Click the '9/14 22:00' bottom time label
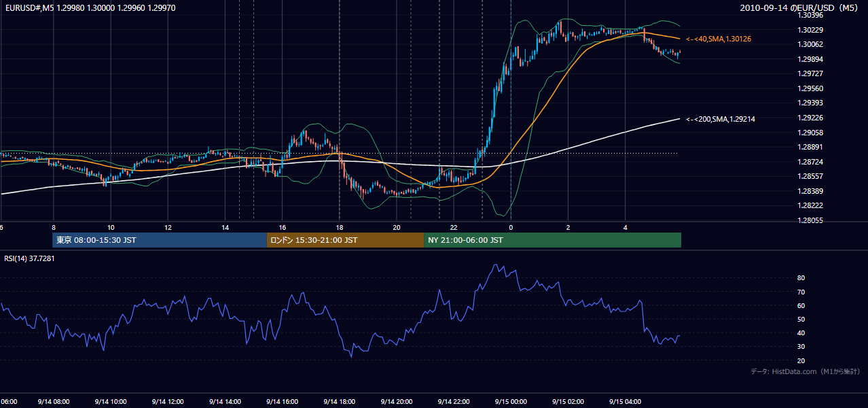 tap(454, 402)
